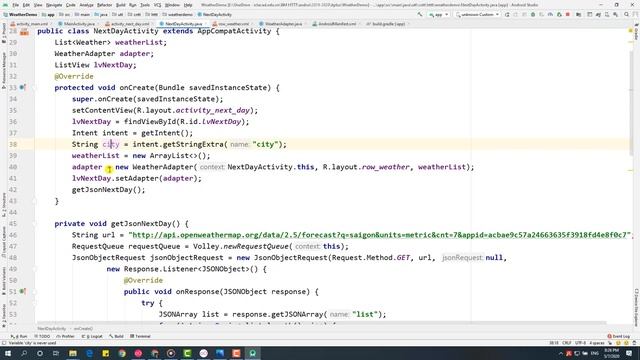Image resolution: width=640 pixels, height=360 pixels.
Task: Click the openweathermap URL string on line 46
Action: click(x=380, y=235)
